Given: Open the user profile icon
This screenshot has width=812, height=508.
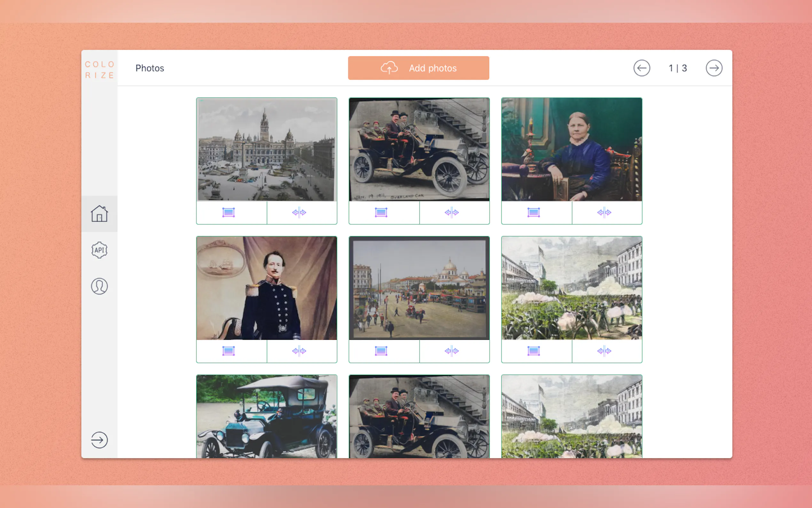Looking at the screenshot, I should 99,286.
